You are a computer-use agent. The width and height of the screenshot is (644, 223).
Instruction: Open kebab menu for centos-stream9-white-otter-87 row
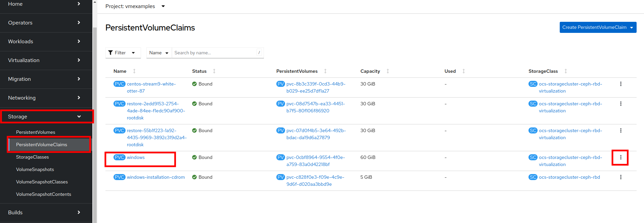point(620,84)
